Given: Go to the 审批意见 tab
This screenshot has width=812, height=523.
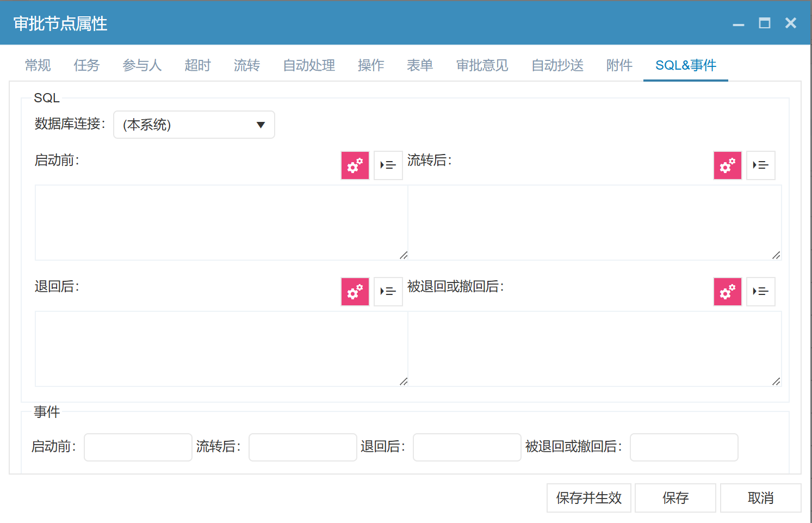Looking at the screenshot, I should (x=482, y=65).
